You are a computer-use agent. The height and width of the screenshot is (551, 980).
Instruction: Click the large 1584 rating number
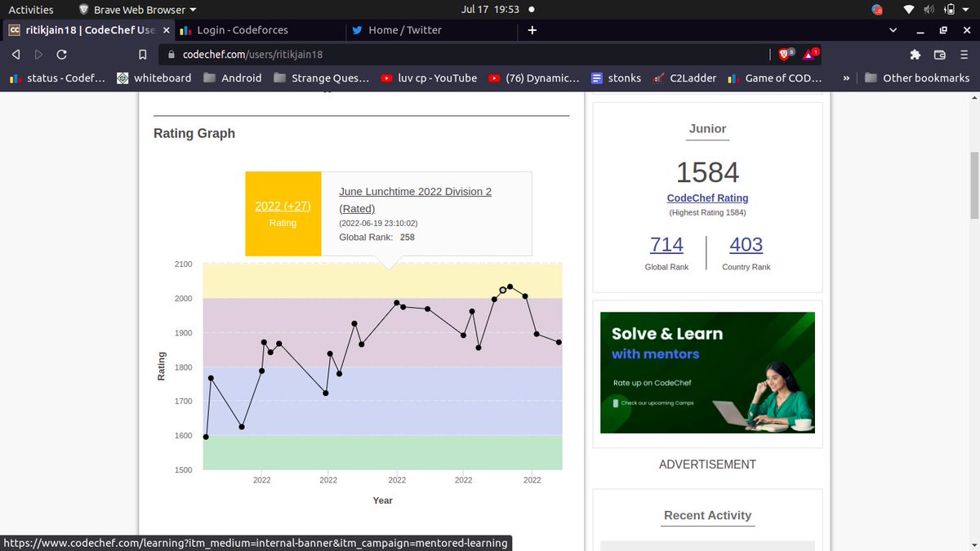[707, 172]
